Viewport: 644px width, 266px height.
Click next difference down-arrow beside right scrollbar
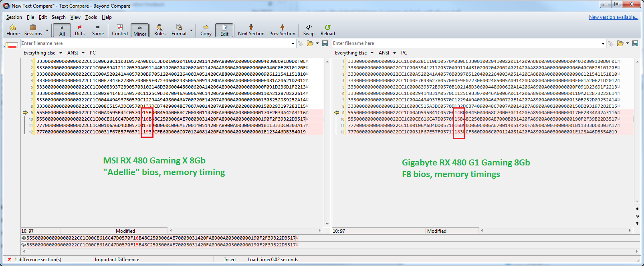(x=637, y=223)
